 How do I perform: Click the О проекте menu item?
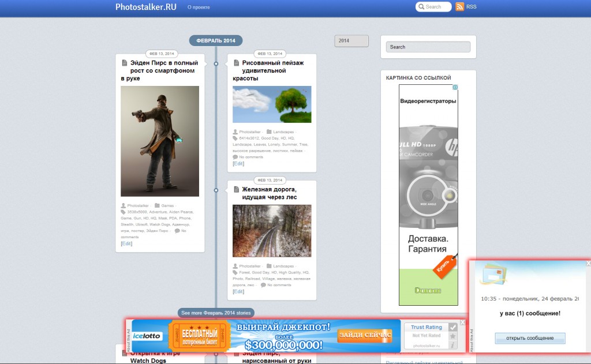(199, 8)
